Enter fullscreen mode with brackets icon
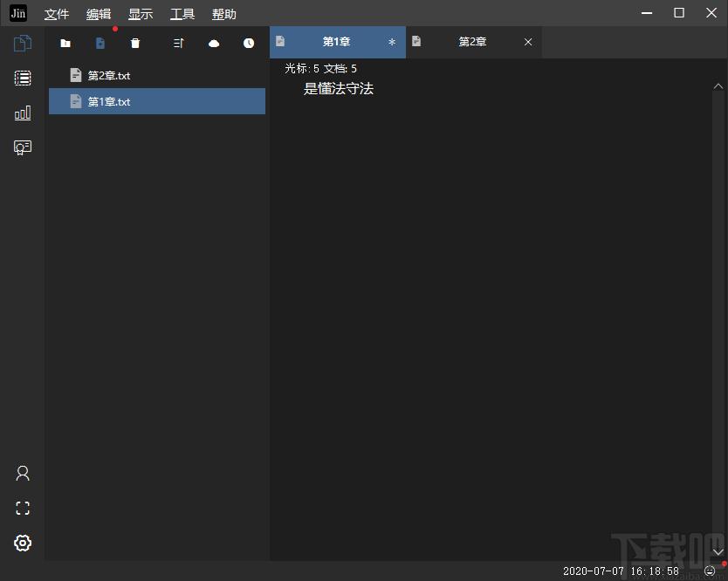 pos(22,508)
